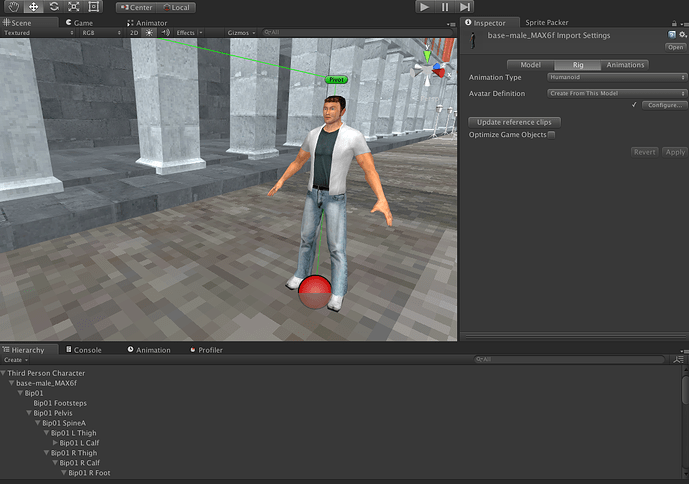Open the Animation Type dropdown
Viewport: 689px width, 484px height.
[617, 78]
